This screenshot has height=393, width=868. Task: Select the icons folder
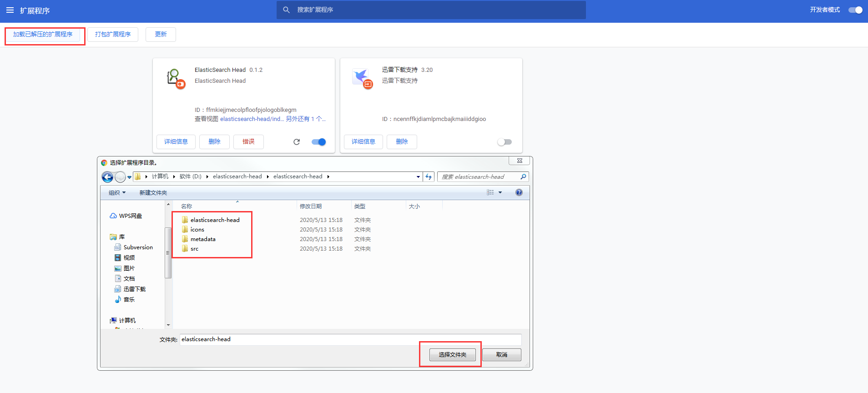[x=193, y=230]
